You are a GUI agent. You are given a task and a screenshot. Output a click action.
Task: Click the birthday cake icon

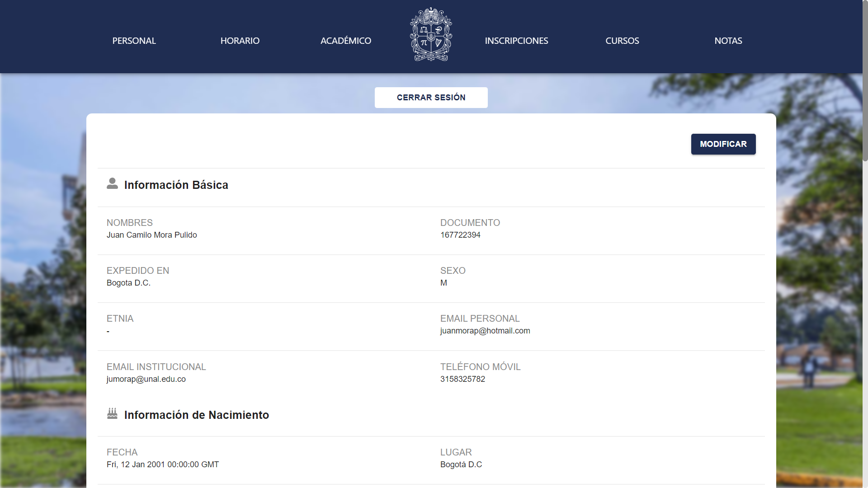[x=112, y=413]
